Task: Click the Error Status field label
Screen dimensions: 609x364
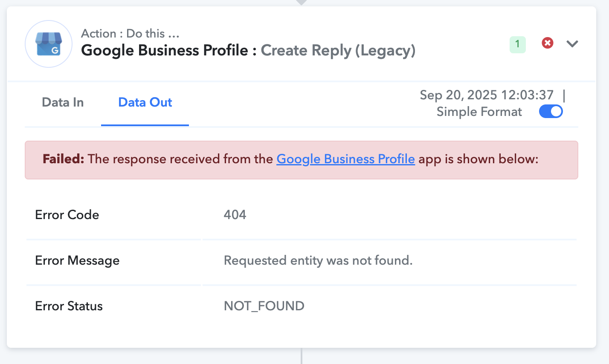Action: (x=69, y=306)
